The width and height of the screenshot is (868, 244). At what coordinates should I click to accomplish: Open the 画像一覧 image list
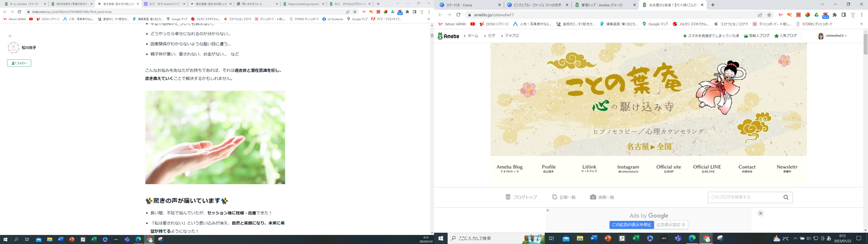tap(602, 197)
